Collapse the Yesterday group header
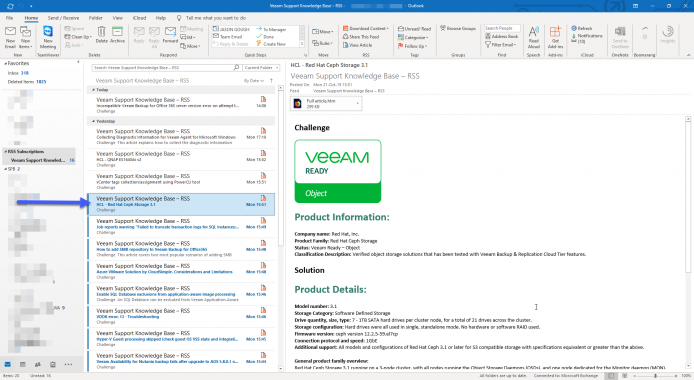Screen dimensions: 694x380 pyautogui.click(x=93, y=121)
